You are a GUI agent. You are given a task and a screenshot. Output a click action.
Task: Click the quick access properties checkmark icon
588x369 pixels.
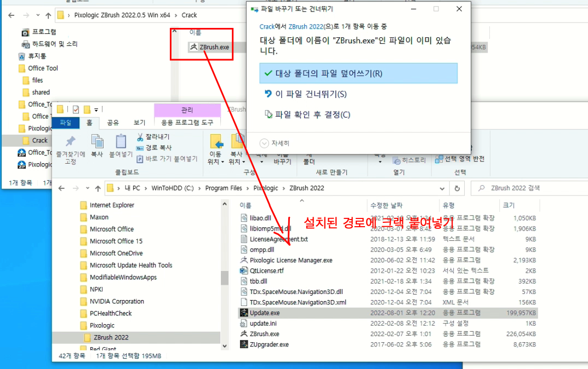[76, 109]
